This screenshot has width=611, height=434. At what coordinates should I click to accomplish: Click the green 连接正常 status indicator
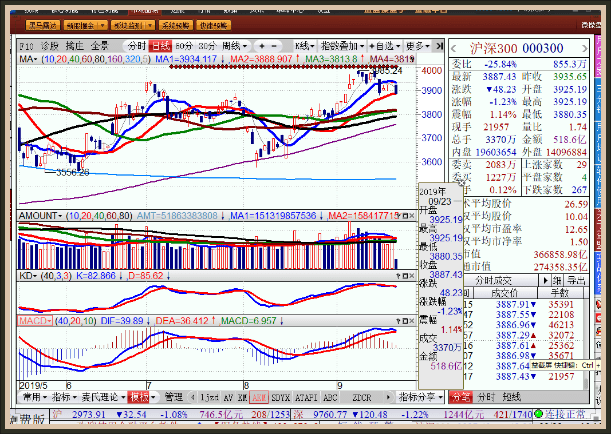(x=560, y=414)
